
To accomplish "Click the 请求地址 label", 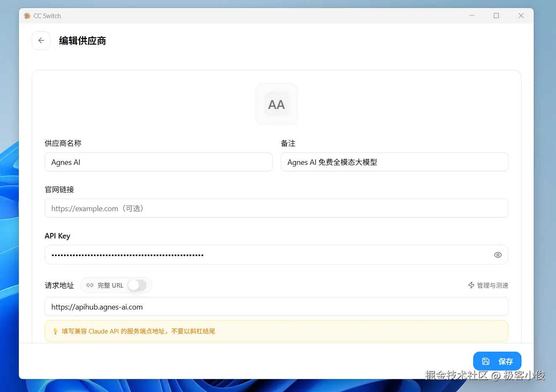I will [x=59, y=286].
